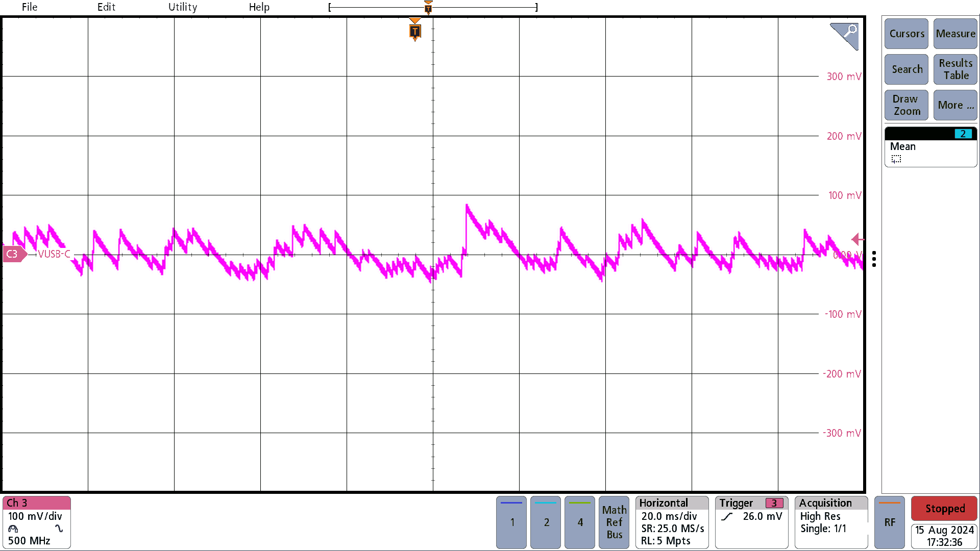This screenshot has height=551, width=980.
Task: Click the waveform record overview bar
Action: click(433, 7)
